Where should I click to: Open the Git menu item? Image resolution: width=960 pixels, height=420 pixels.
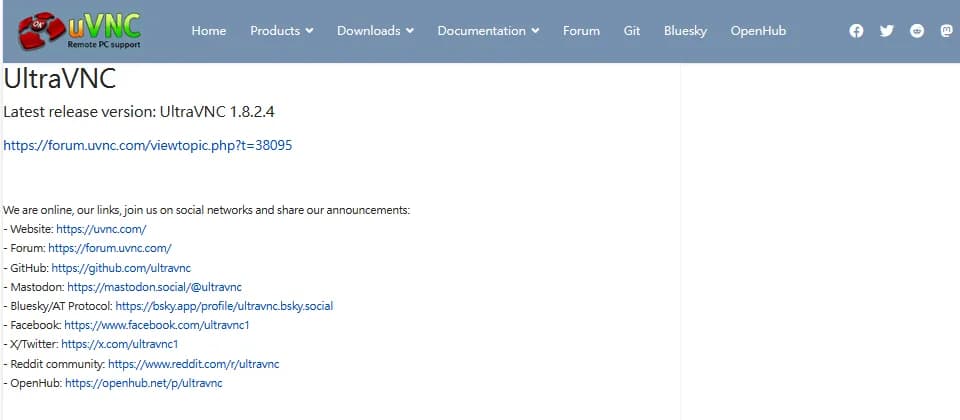point(632,31)
